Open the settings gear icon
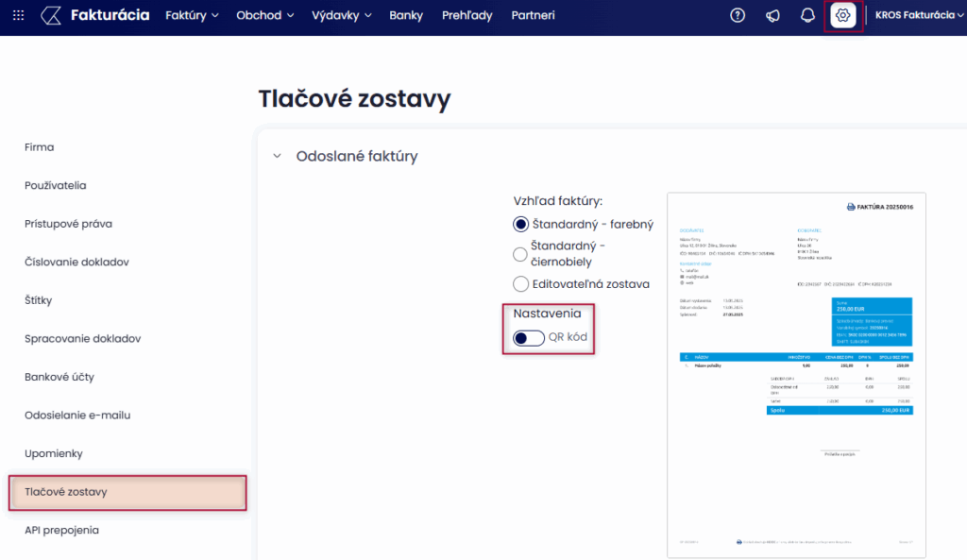Viewport: 967px width, 560px height. pyautogui.click(x=842, y=15)
